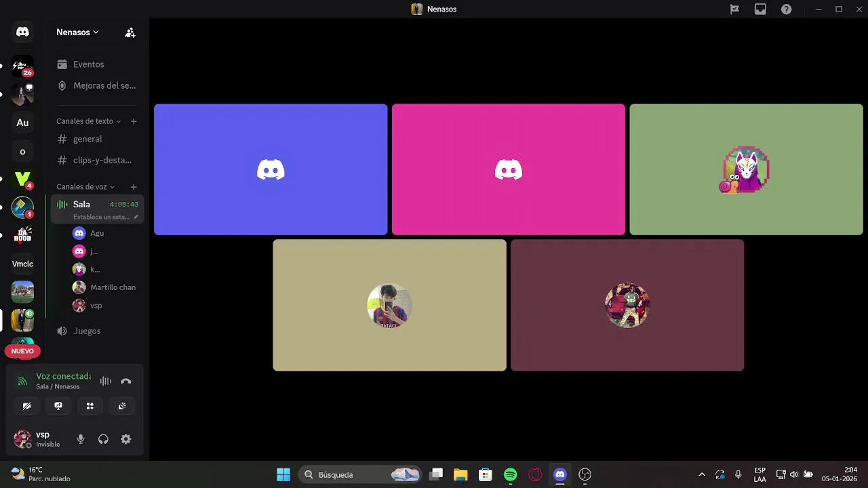This screenshot has width=868, height=488.
Task: Expand the Nenasos server name dropdown
Action: point(77,32)
